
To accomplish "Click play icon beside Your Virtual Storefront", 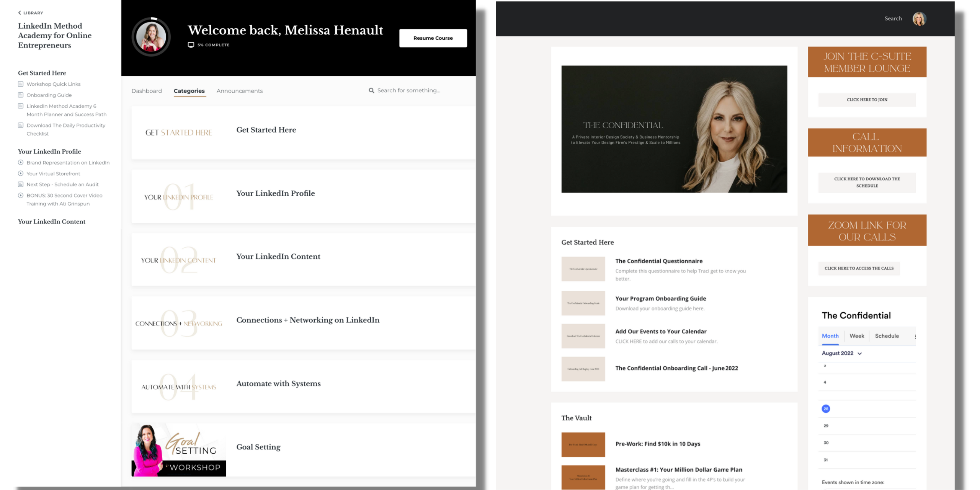I will 21,173.
